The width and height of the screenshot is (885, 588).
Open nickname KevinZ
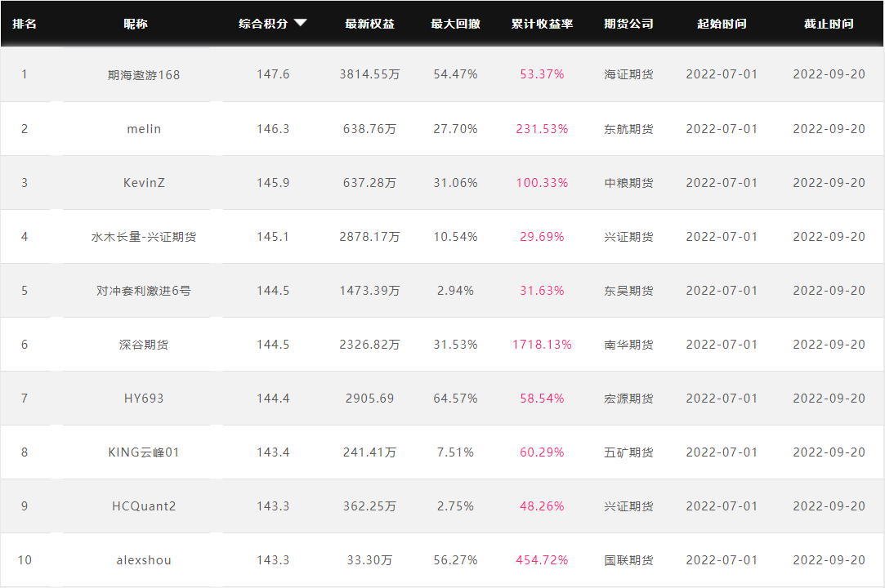(144, 183)
